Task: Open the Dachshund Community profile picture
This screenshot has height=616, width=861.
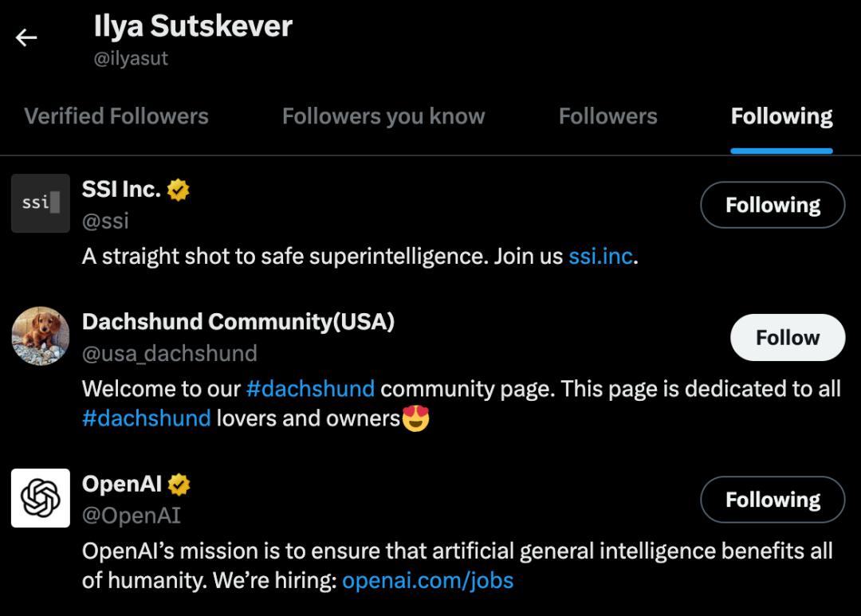Action: (41, 335)
